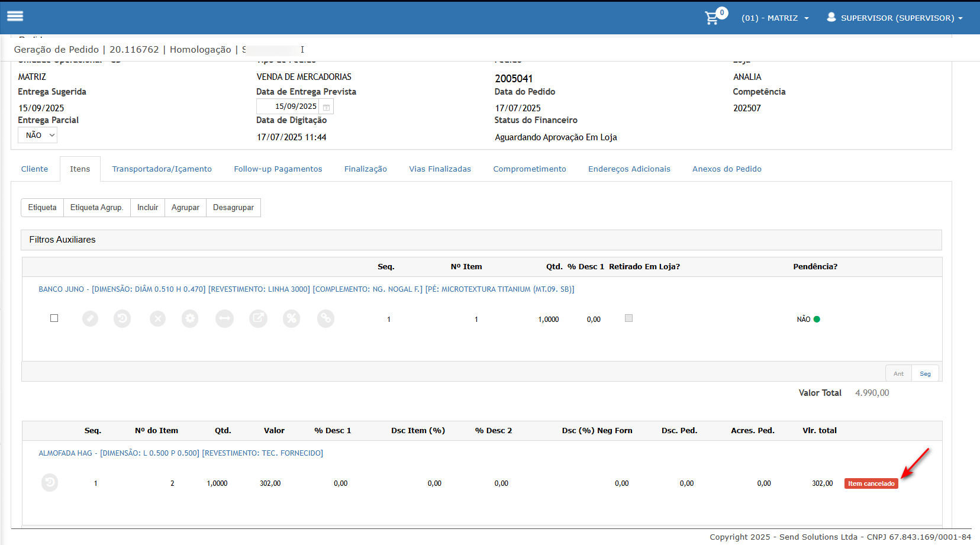Click the status Aguardando Aprovação Em Loja
Image resolution: width=980 pixels, height=545 pixels.
pos(556,137)
